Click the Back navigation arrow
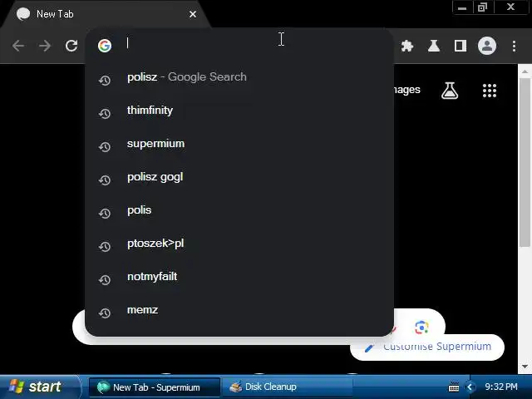Screen dimensions: 532x399 pyautogui.click(x=18, y=46)
